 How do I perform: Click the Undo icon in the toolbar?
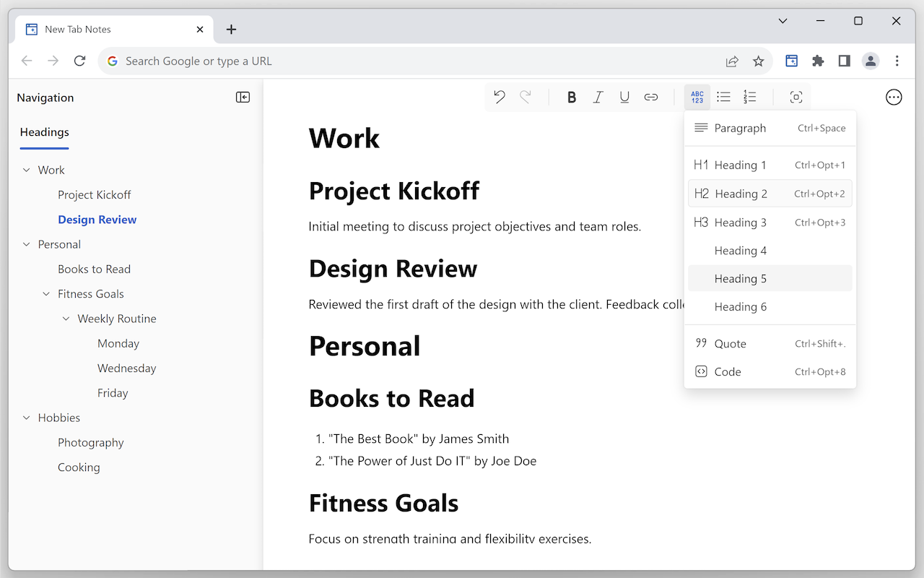[x=499, y=96]
